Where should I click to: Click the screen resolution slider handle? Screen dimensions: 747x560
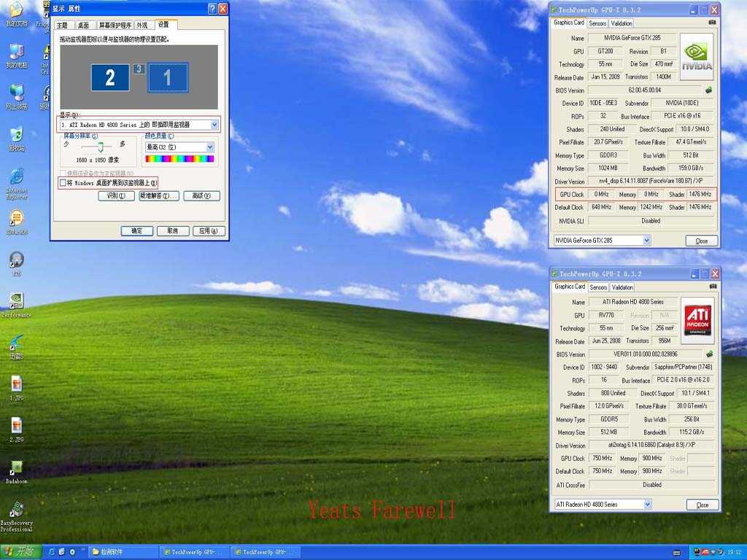101,147
